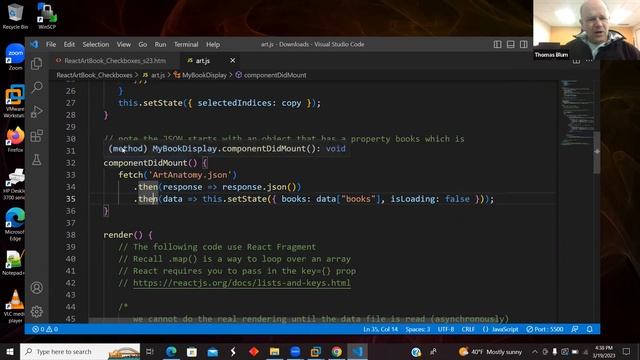This screenshot has height=360, width=640.
Task: Open VLC media player desktop icon
Action: pos(15,306)
